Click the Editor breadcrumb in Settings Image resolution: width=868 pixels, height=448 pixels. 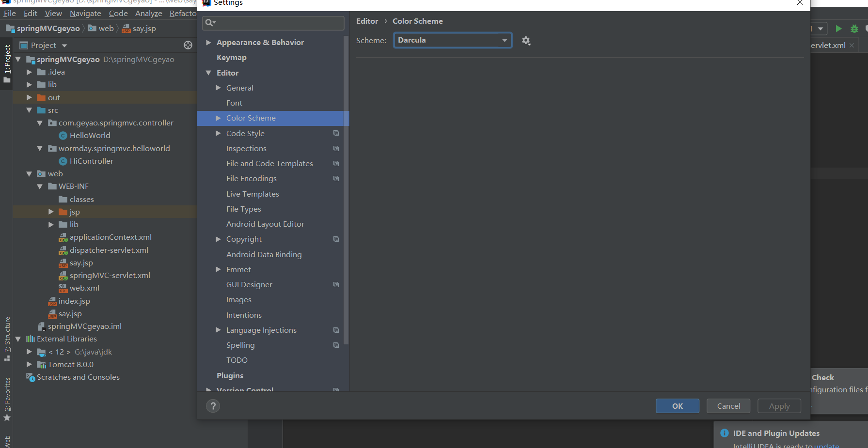(367, 21)
